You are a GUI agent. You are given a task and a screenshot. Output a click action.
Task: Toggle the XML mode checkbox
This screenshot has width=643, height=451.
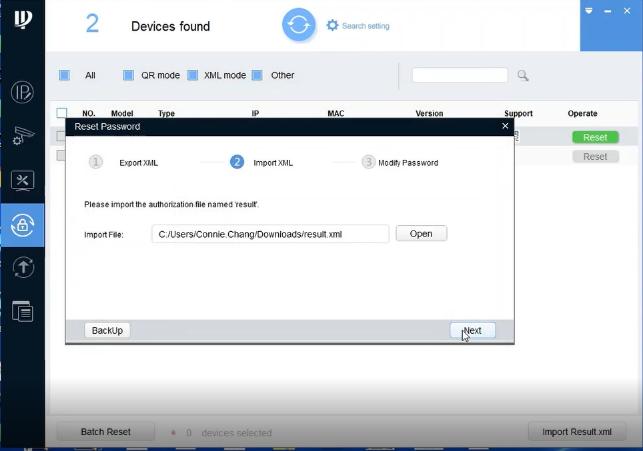193,75
